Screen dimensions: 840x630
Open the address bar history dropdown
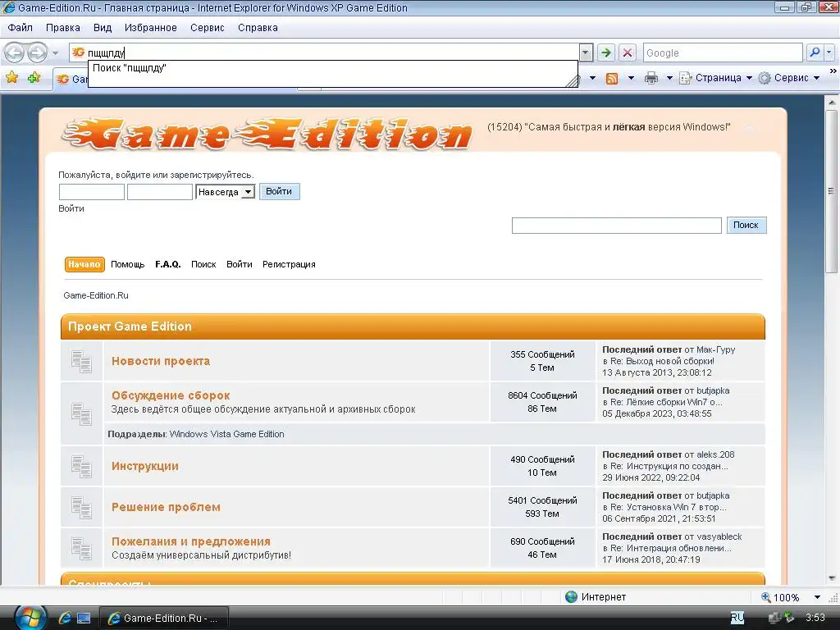586,52
